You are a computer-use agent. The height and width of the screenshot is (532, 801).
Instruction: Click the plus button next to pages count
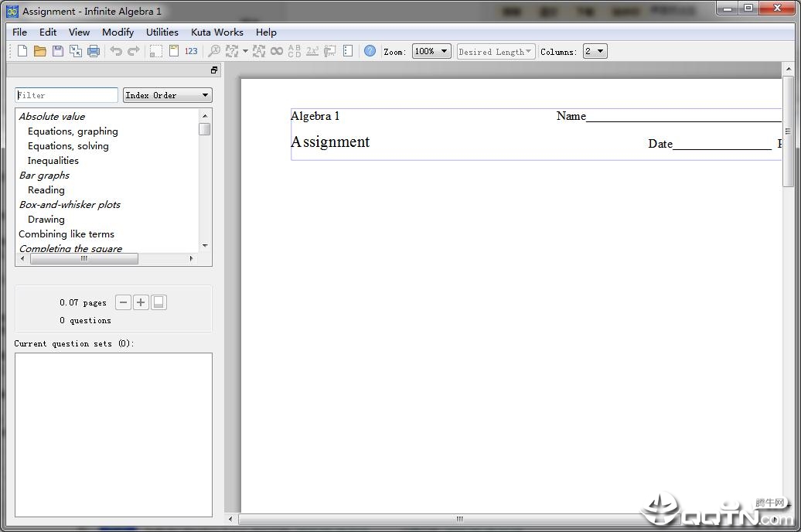coord(141,302)
